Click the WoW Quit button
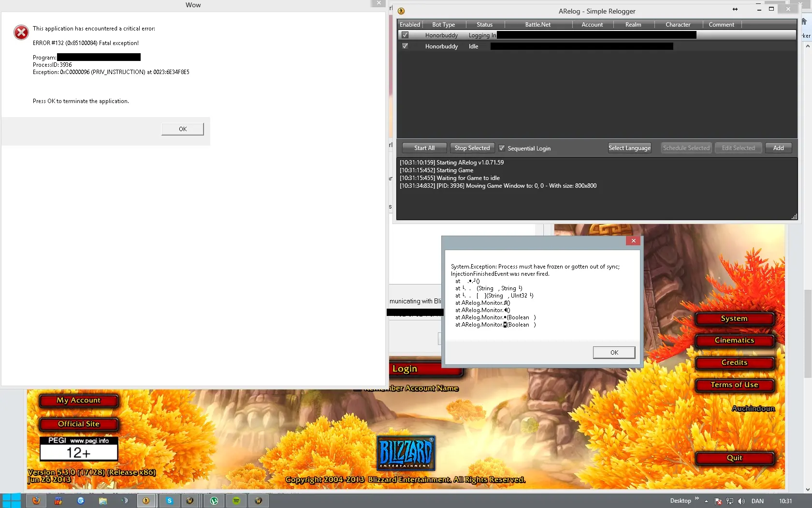This screenshot has height=508, width=812. [x=734, y=458]
